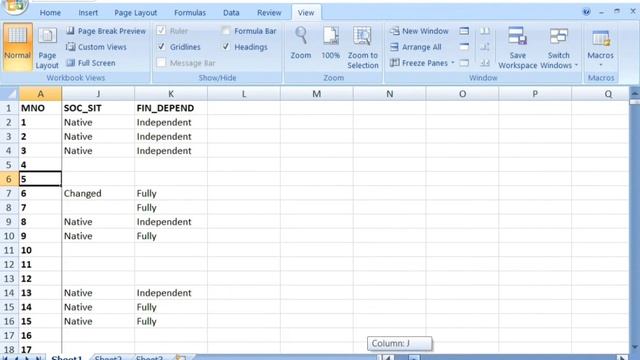Switch to Normal workbook view
This screenshot has height=360, width=640.
[18, 46]
